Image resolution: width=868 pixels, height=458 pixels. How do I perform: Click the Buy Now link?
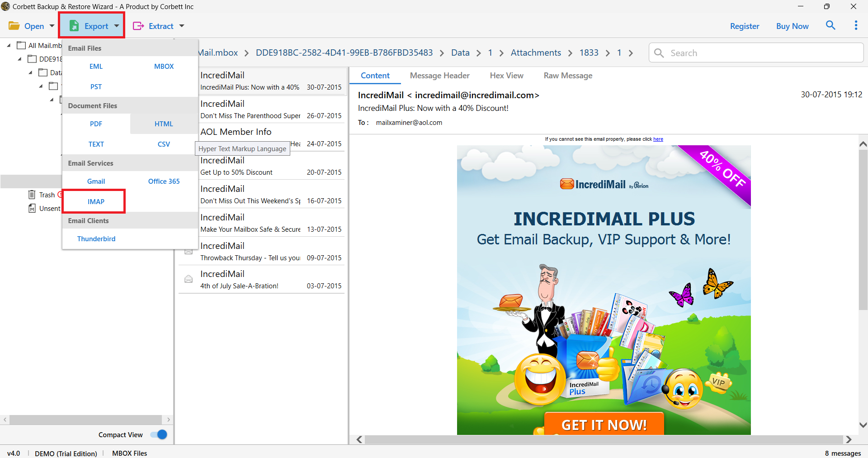tap(792, 26)
